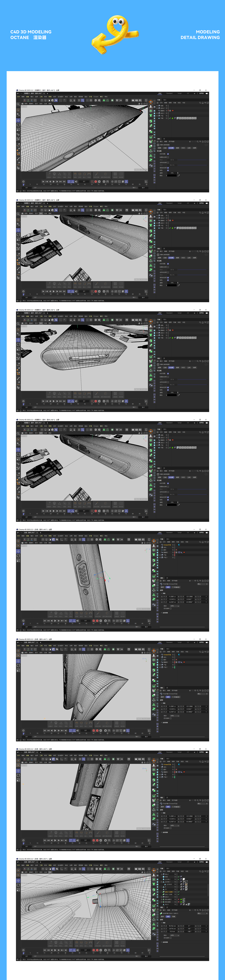Click 基本 attribute tab in fifth window
The image size is (225, 980).
[163, 587]
